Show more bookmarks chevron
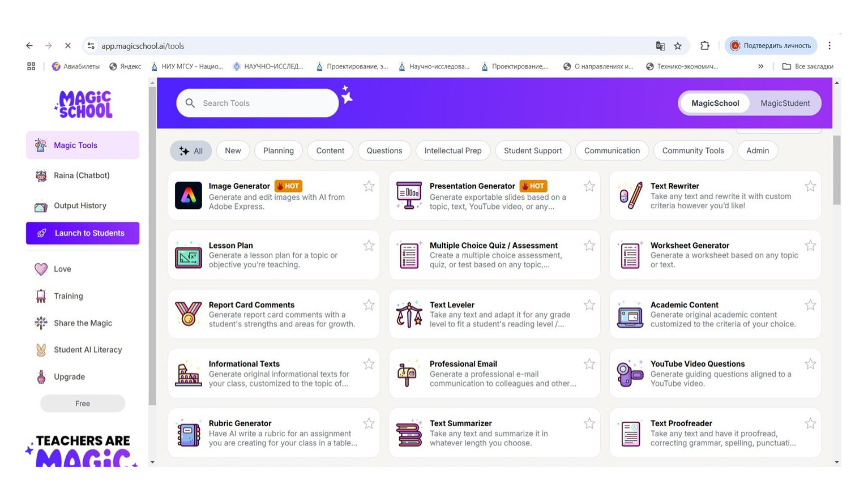The width and height of the screenshot is (868, 489). 760,66
